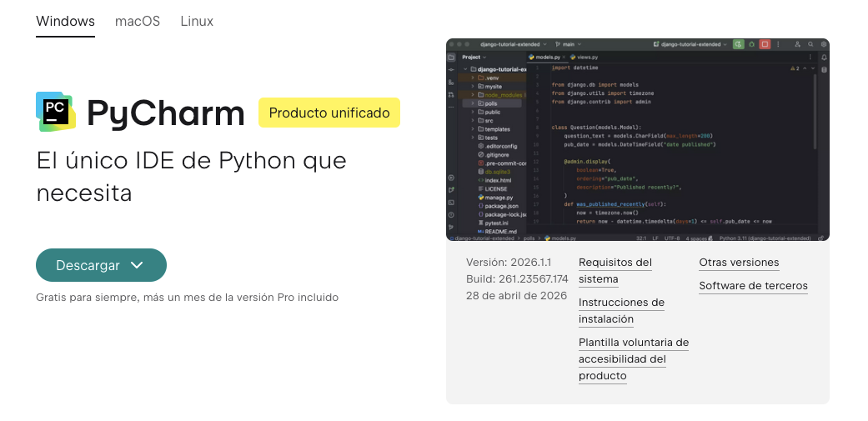Click UTF-8 in the preview status bar
Screen dimensions: 868x421
671,238
